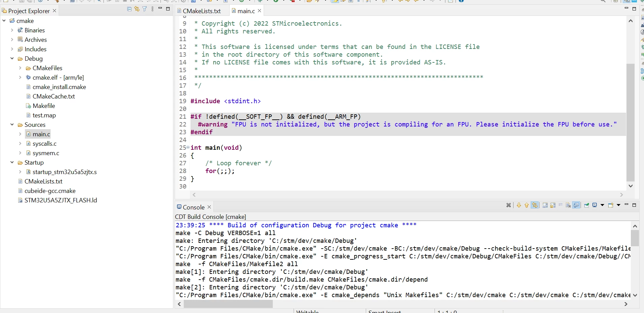644x313 pixels.
Task: Expand the Archives node
Action: 12,39
